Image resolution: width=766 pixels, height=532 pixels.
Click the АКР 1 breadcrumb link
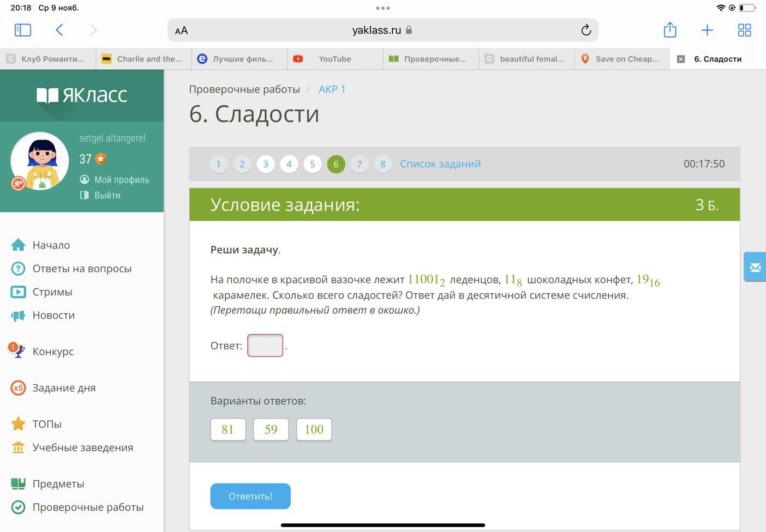pos(332,89)
